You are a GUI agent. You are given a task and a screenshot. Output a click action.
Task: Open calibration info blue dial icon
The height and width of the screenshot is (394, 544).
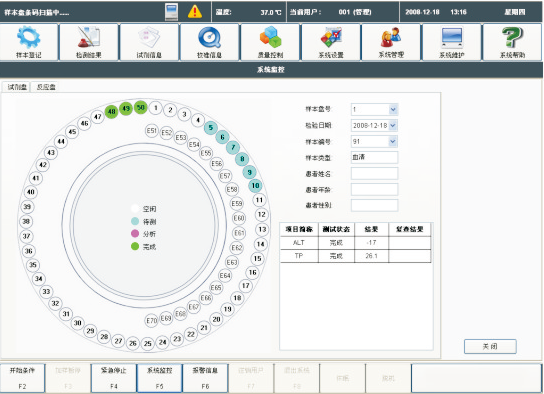tap(210, 42)
